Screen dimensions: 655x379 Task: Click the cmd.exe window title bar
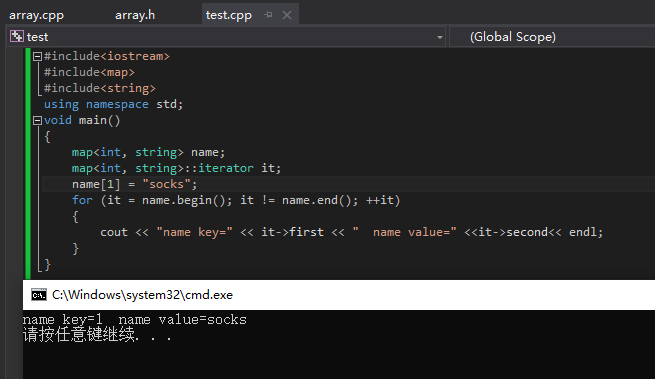339,295
